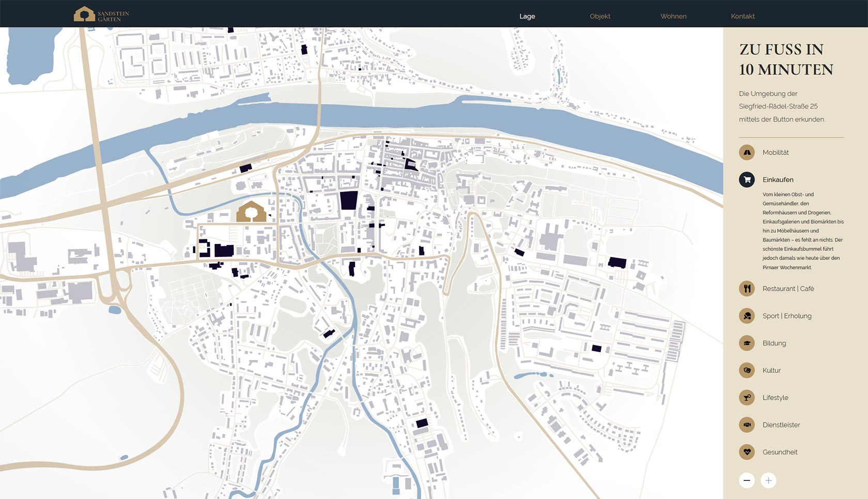868x499 pixels.
Task: Select the Einkaufen shopping cart icon
Action: pos(747,180)
